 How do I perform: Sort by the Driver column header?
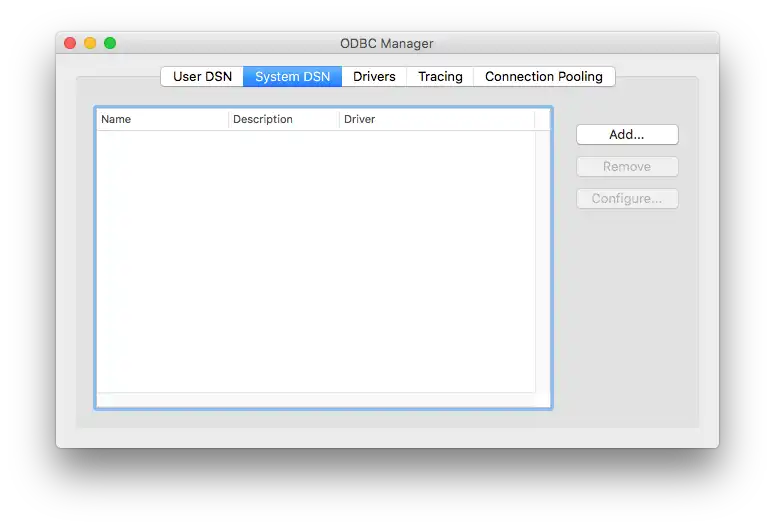[436, 119]
